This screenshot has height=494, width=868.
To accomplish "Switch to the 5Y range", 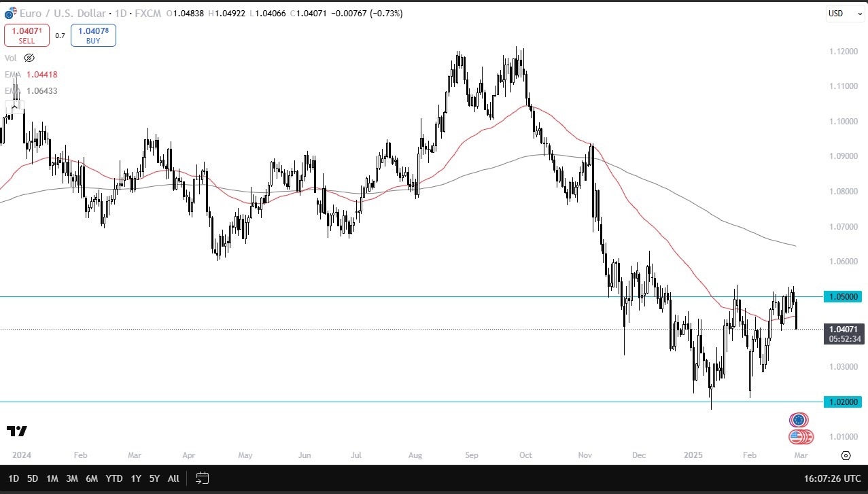I will tap(154, 478).
